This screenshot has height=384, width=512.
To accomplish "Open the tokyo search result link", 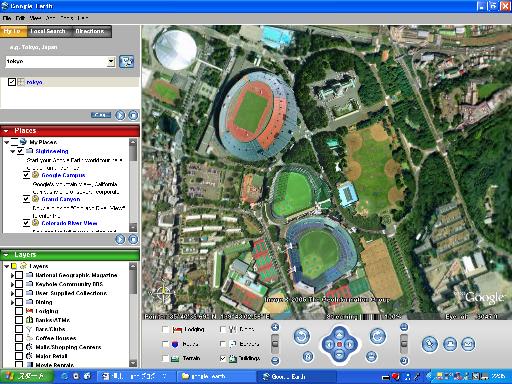I will coord(34,82).
